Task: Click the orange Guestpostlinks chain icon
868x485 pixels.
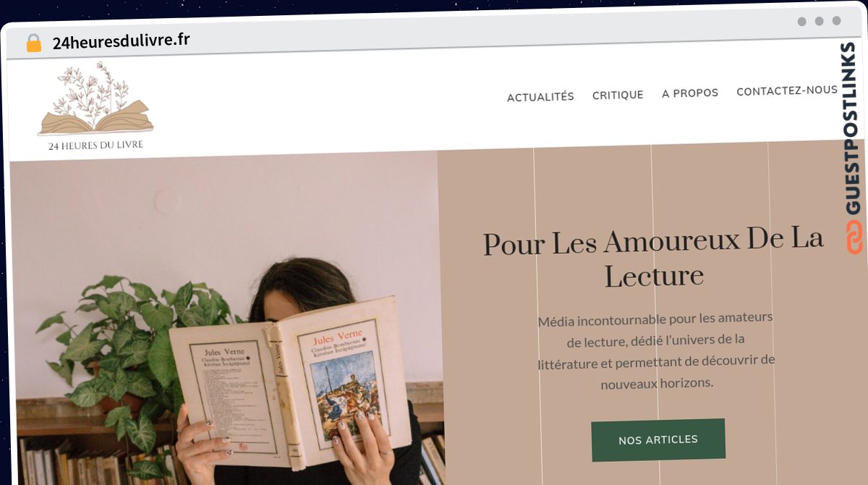Action: pos(854,237)
